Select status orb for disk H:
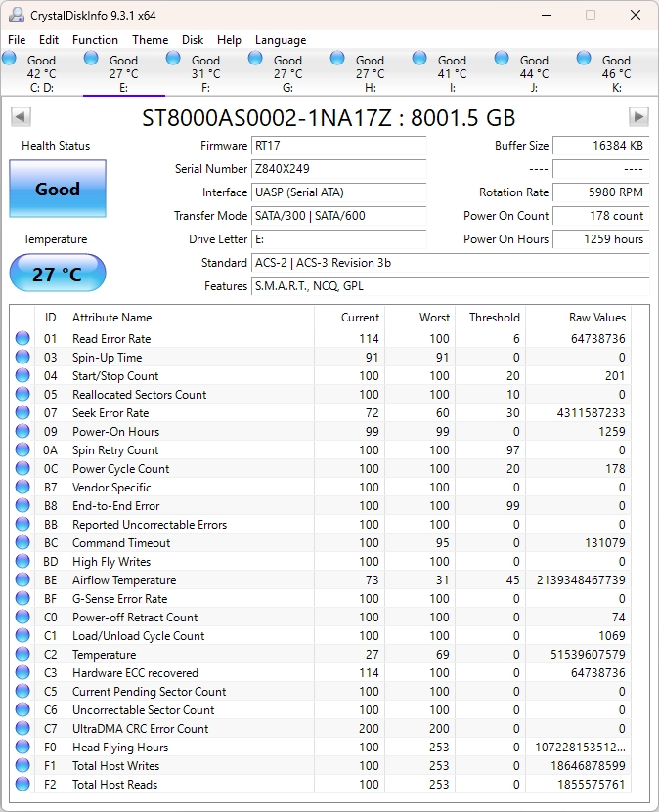 (x=337, y=58)
